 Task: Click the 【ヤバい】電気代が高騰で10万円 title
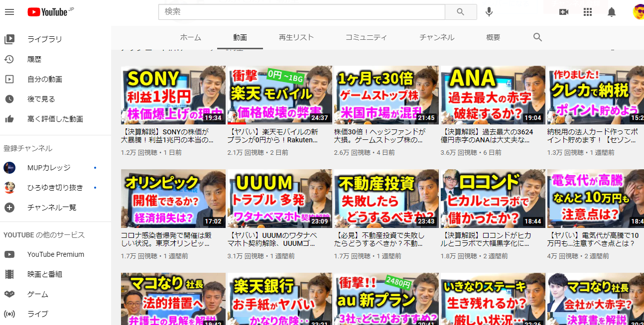[x=593, y=239]
